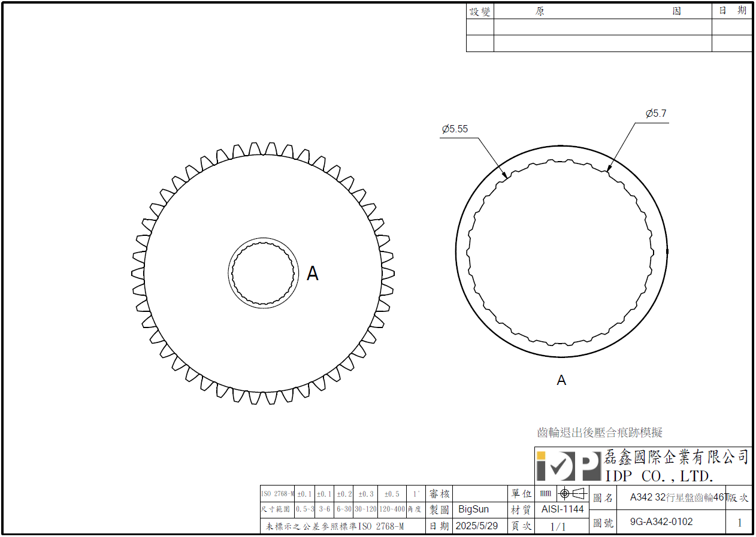Select the Ø5.7 diameter dimension label
The width and height of the screenshot is (756, 537).
tap(655, 113)
